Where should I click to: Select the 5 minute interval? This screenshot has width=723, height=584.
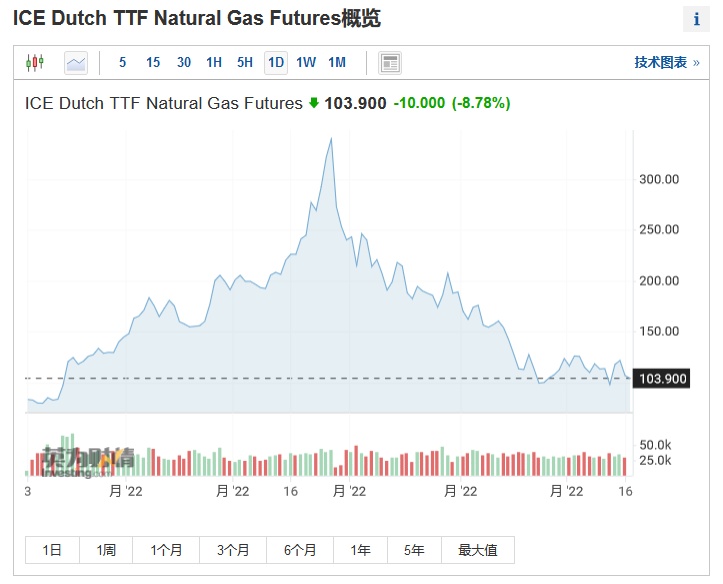tap(123, 63)
